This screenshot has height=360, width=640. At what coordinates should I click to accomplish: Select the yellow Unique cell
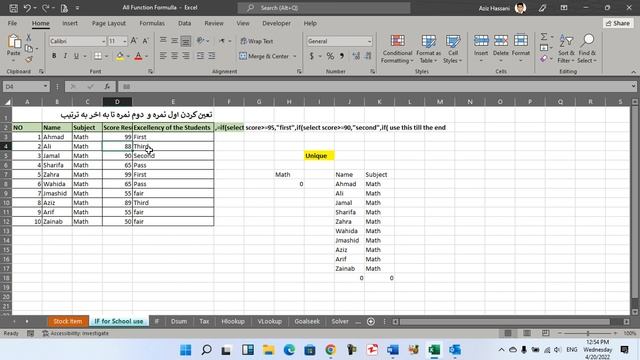(319, 156)
